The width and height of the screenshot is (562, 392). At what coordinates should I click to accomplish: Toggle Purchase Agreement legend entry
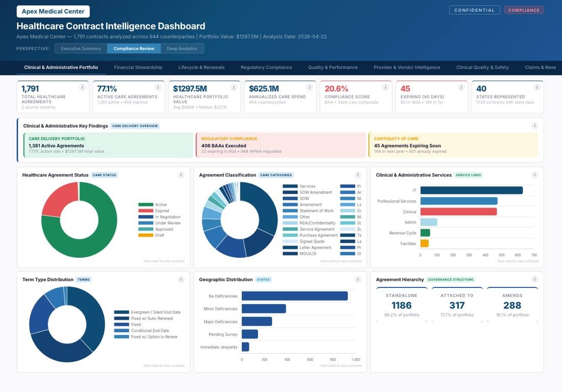[310, 235]
